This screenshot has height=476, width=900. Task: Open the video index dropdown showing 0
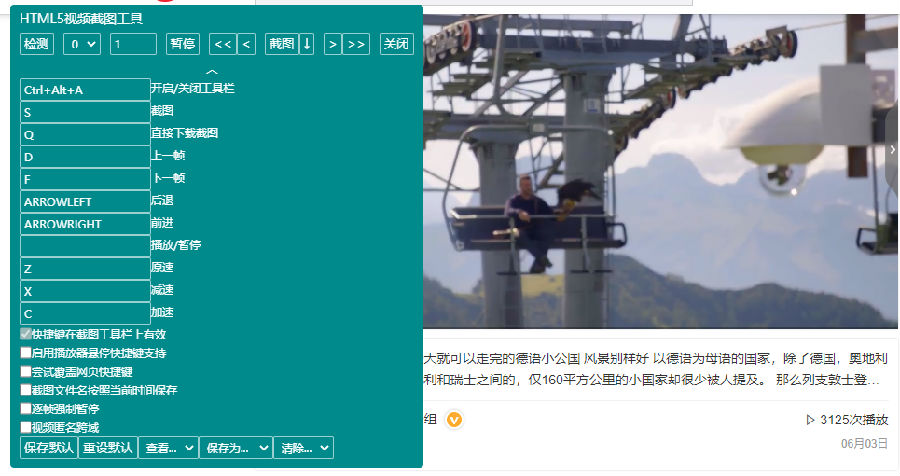pyautogui.click(x=82, y=44)
